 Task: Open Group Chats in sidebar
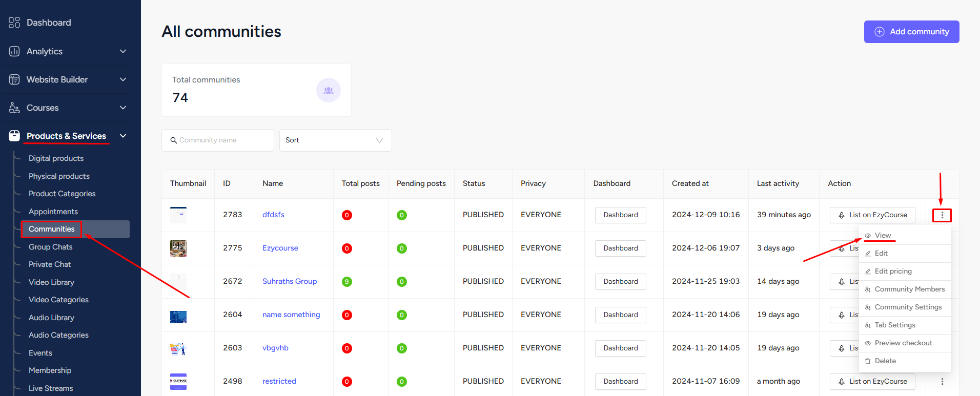click(51, 247)
